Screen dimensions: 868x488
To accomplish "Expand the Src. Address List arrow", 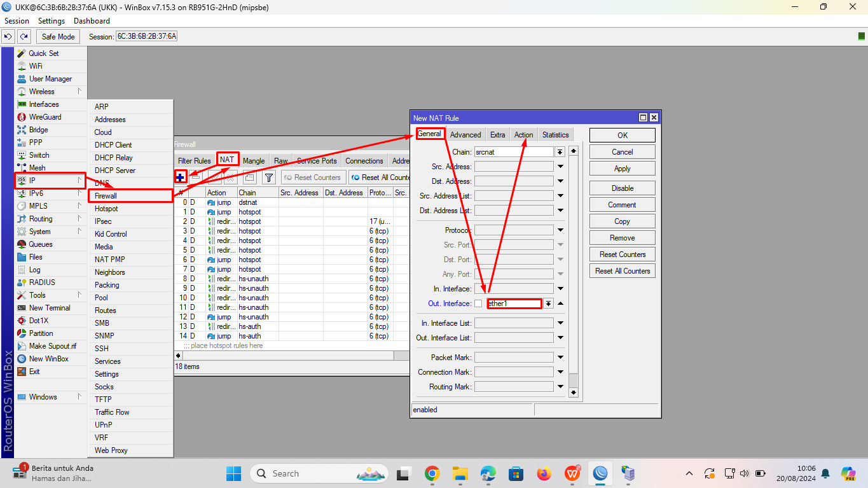I will (x=560, y=196).
